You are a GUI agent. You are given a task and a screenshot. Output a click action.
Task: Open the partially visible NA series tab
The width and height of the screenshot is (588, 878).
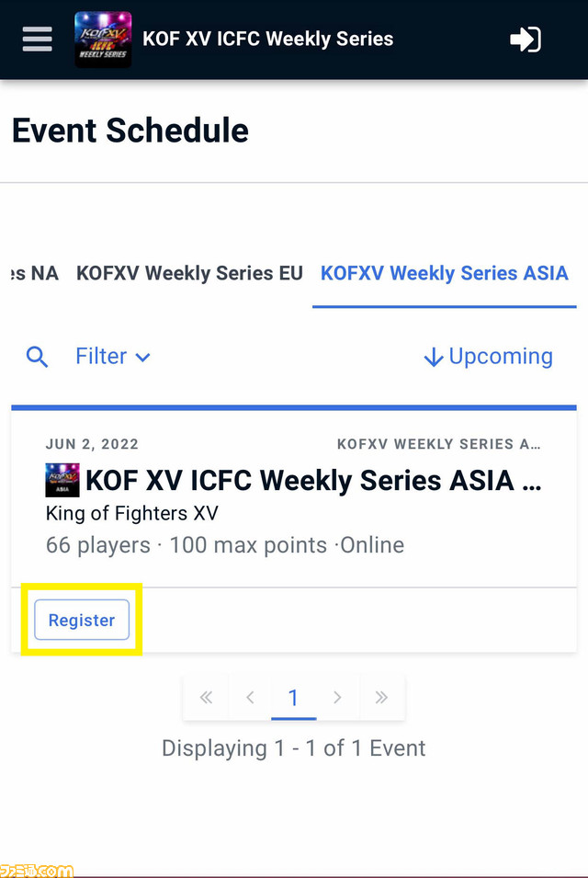[28, 272]
